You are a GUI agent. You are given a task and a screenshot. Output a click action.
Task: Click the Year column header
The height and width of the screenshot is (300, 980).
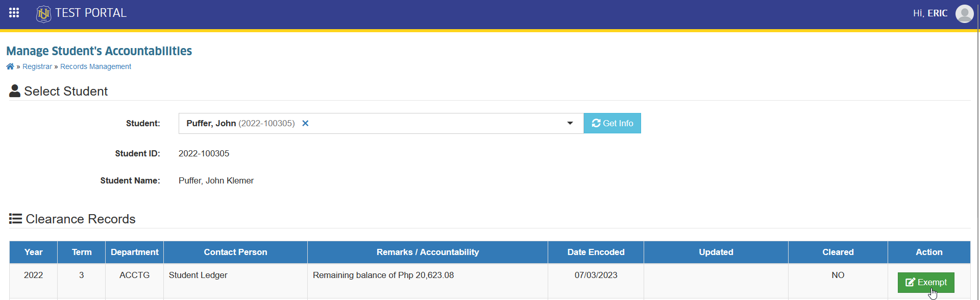pos(33,252)
